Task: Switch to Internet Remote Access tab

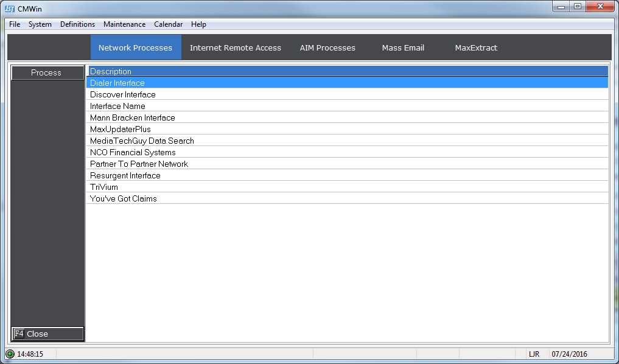Action: [235, 47]
